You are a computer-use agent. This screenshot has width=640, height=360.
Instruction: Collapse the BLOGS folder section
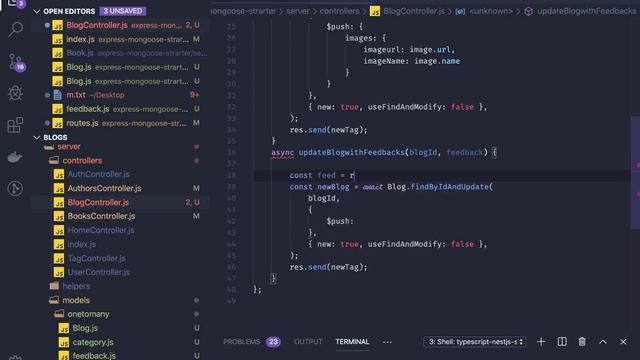[x=37, y=138]
